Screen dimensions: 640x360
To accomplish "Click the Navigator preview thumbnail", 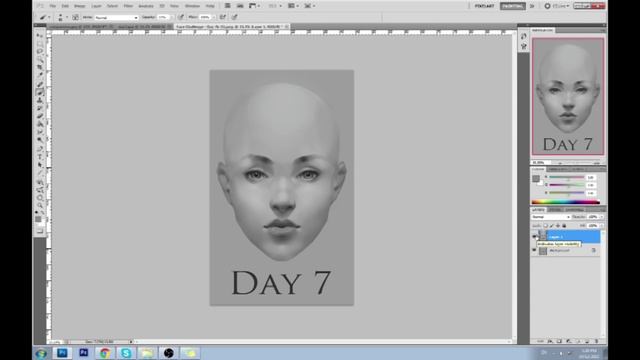I will (x=568, y=97).
